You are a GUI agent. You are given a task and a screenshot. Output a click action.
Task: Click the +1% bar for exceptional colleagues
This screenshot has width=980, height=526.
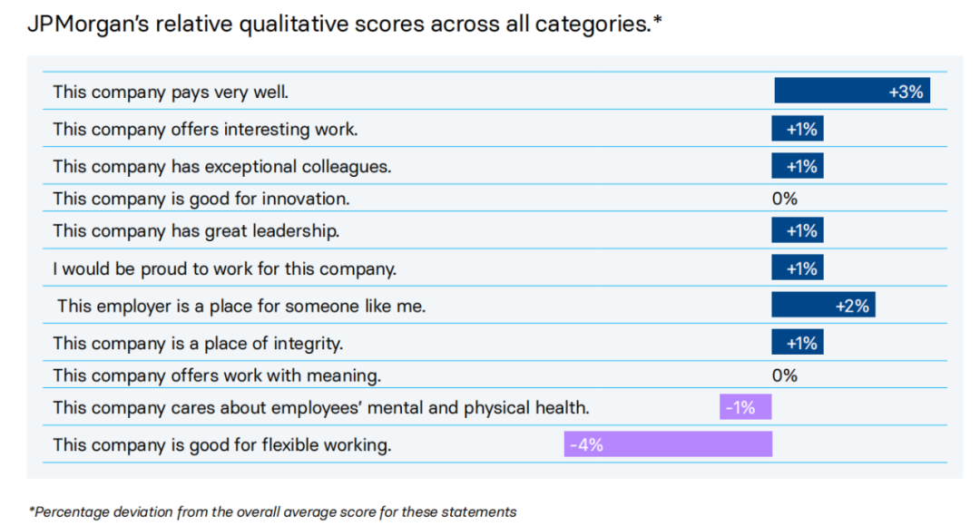pos(797,166)
